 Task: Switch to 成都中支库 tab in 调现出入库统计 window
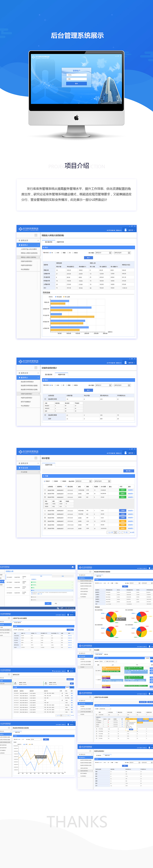pyautogui.click(x=60, y=242)
